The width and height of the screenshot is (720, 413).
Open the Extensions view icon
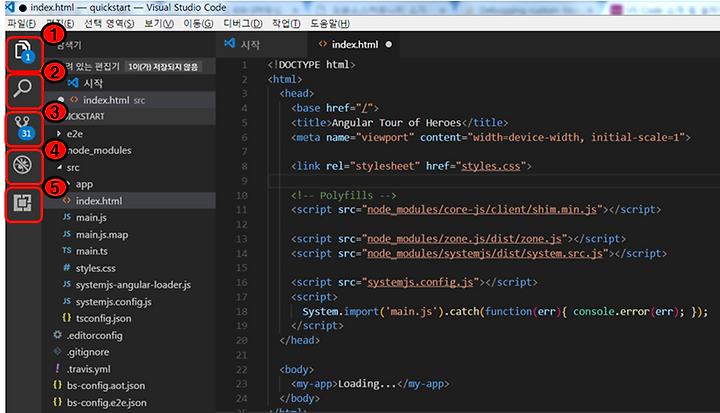coord(23,203)
